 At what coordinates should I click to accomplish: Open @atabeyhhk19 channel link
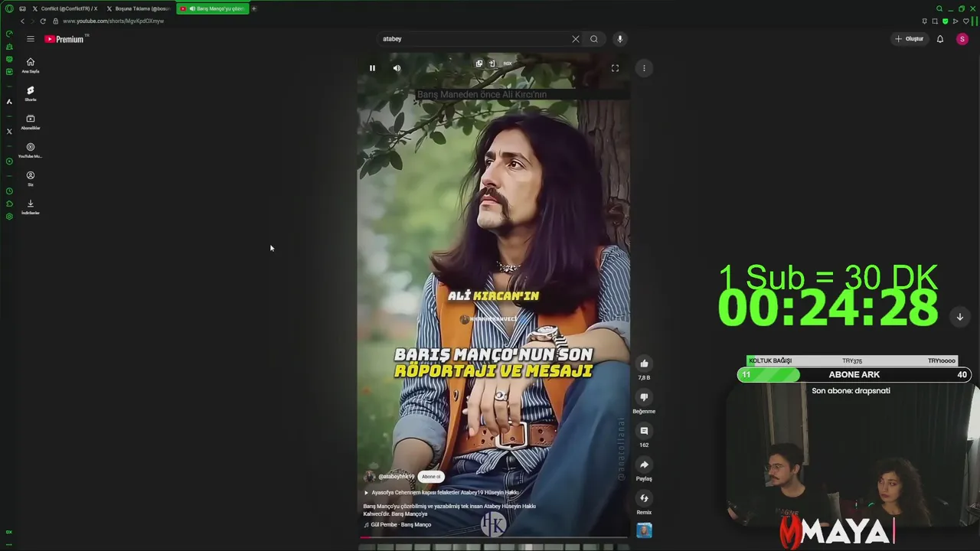[396, 477]
